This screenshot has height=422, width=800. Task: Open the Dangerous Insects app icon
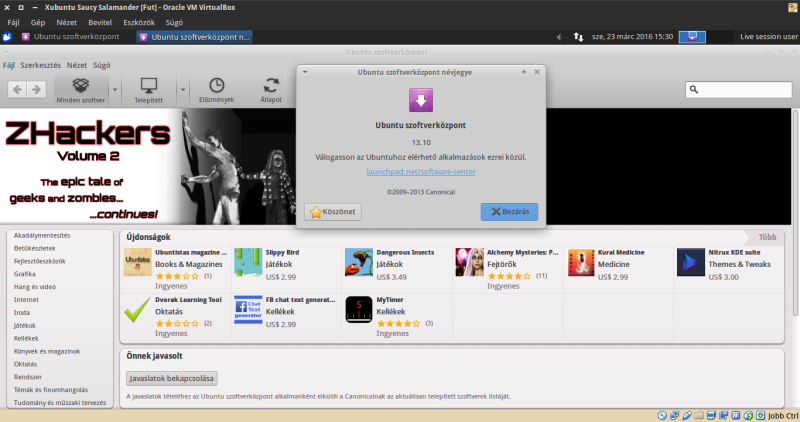[359, 262]
